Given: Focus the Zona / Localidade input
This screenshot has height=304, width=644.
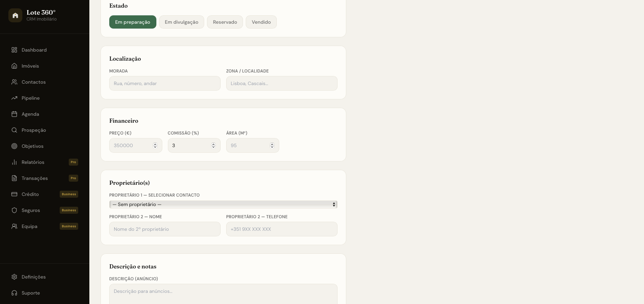Looking at the screenshot, I should click(282, 83).
